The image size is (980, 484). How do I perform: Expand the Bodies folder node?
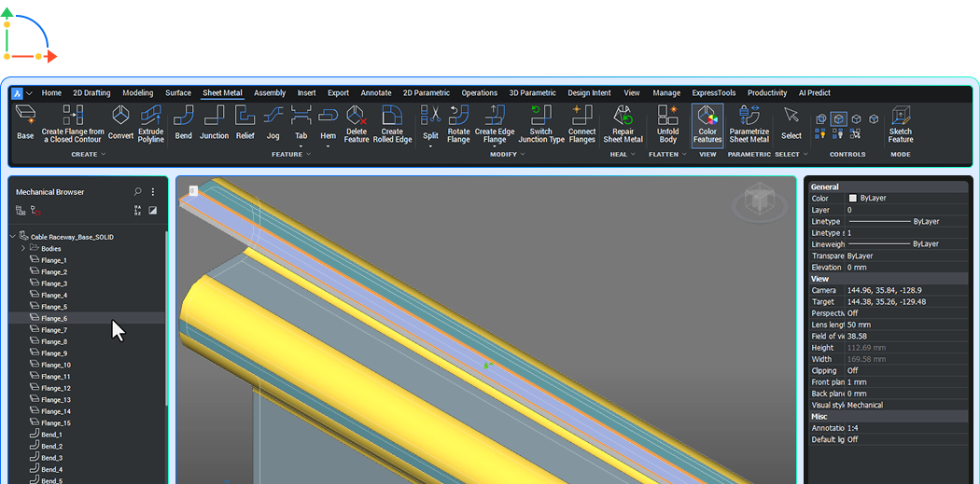[23, 248]
